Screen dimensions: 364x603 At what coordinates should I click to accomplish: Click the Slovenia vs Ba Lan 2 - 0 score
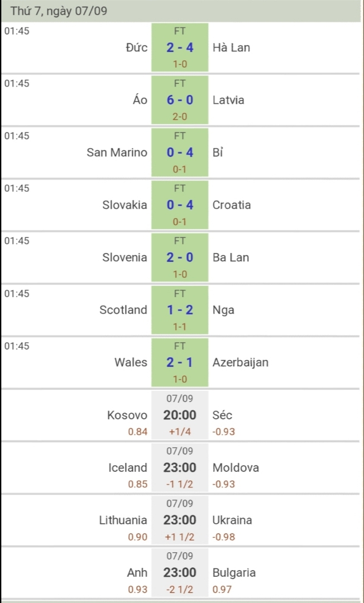pos(180,257)
